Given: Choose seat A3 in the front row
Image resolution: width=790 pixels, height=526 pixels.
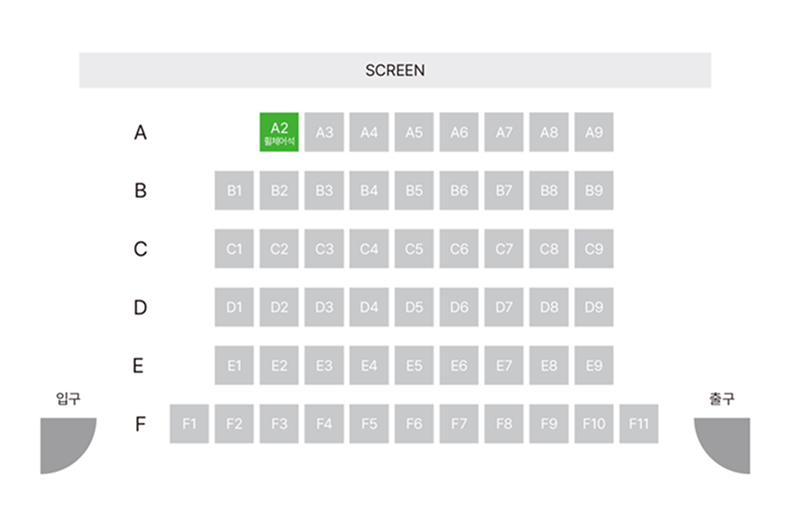Looking at the screenshot, I should [x=324, y=132].
